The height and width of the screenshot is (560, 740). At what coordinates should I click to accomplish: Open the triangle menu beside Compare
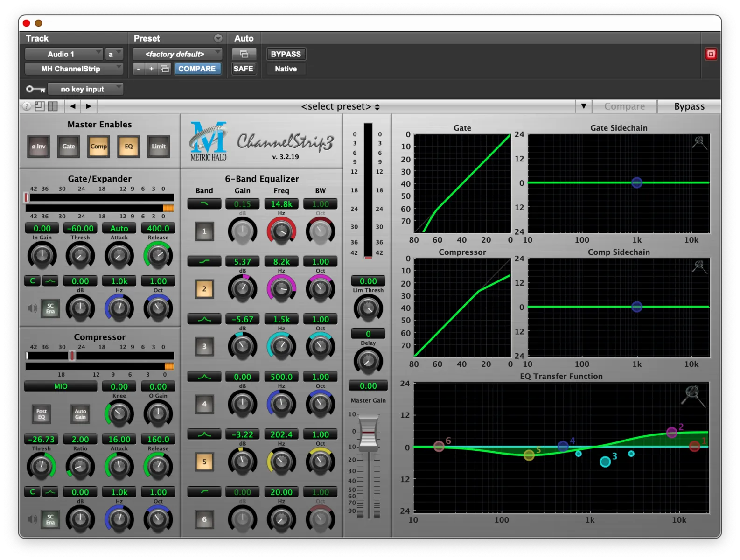click(584, 106)
